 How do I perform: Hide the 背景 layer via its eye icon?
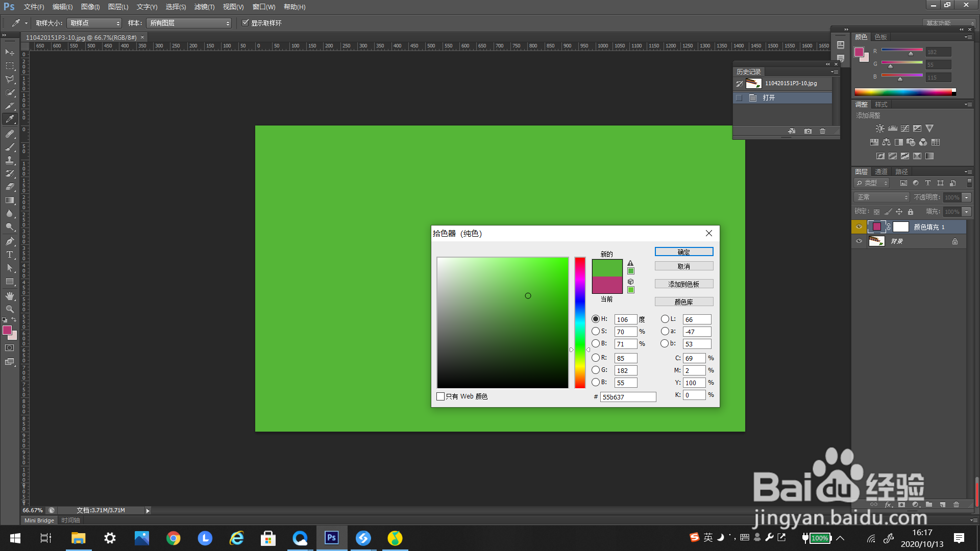click(x=859, y=241)
